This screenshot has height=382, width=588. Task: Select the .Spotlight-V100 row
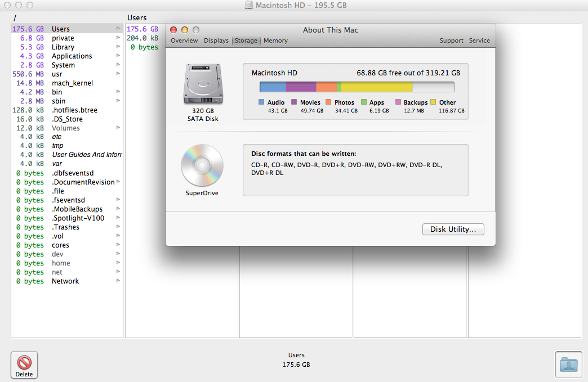click(67, 218)
